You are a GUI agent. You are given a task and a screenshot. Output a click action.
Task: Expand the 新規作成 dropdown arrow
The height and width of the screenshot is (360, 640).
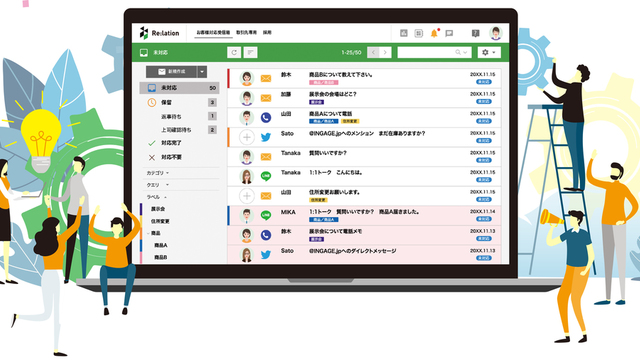pos(202,72)
